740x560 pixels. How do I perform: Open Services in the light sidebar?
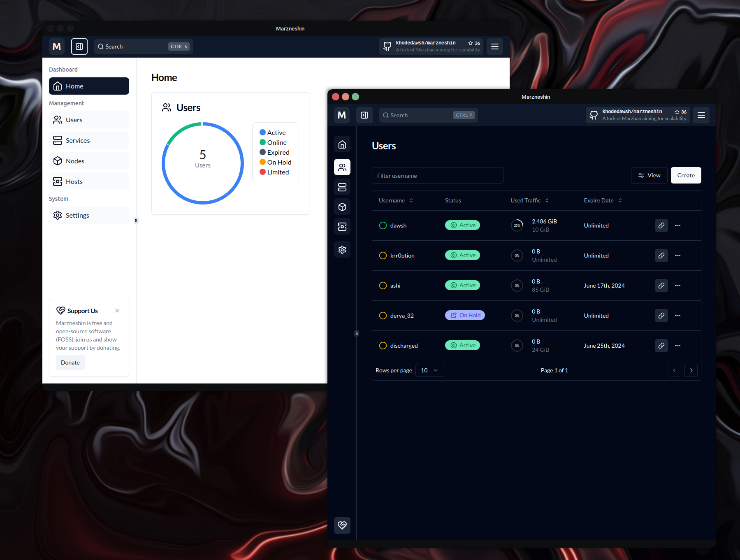pyautogui.click(x=89, y=140)
